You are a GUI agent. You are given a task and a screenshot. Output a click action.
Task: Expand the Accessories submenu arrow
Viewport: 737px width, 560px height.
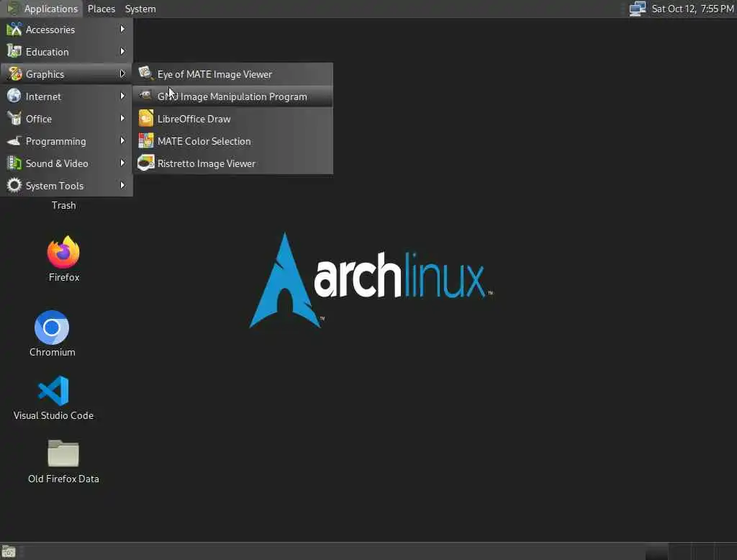tap(122, 30)
